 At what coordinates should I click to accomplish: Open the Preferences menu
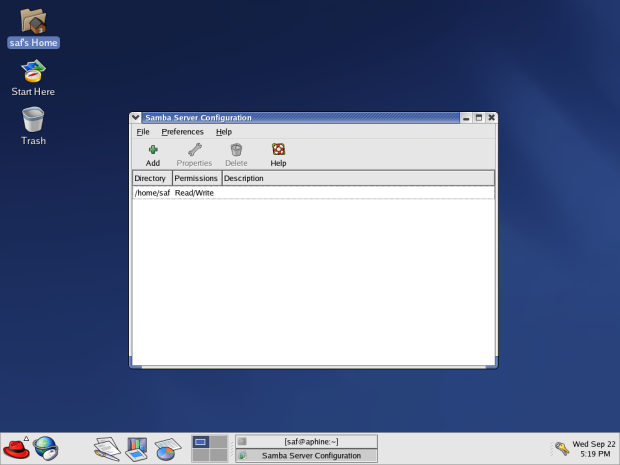pos(182,132)
